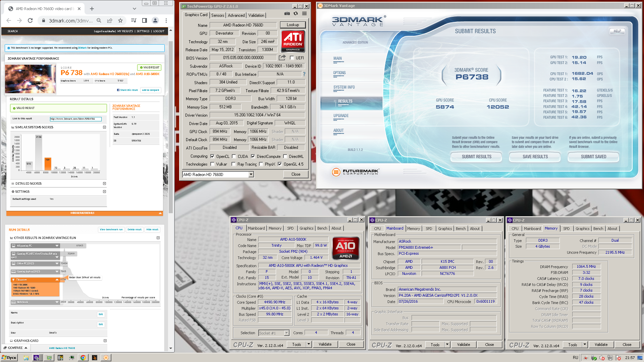Click the View benchmark run link
This screenshot has height=362, width=644.
click(111, 230)
